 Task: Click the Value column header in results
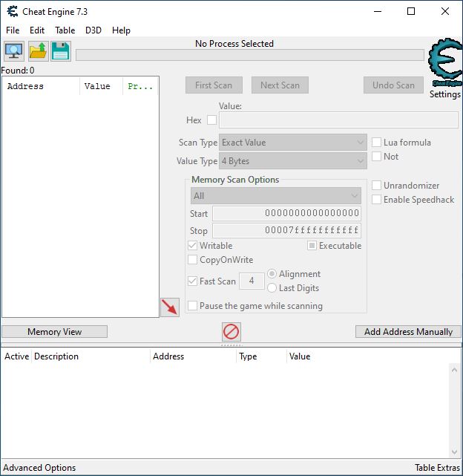click(x=102, y=86)
